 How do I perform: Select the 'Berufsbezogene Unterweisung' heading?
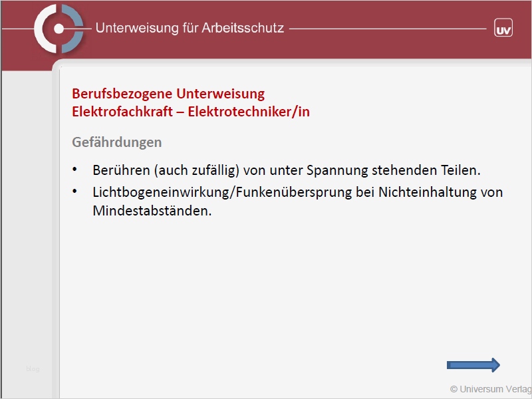(x=168, y=94)
